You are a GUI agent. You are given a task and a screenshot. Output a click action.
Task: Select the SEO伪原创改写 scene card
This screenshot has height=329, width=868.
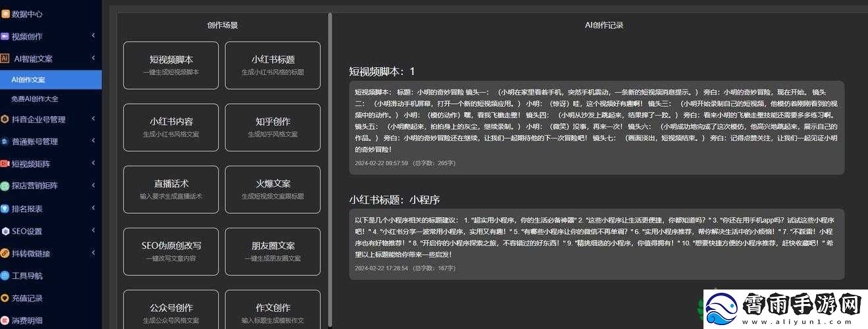point(171,251)
